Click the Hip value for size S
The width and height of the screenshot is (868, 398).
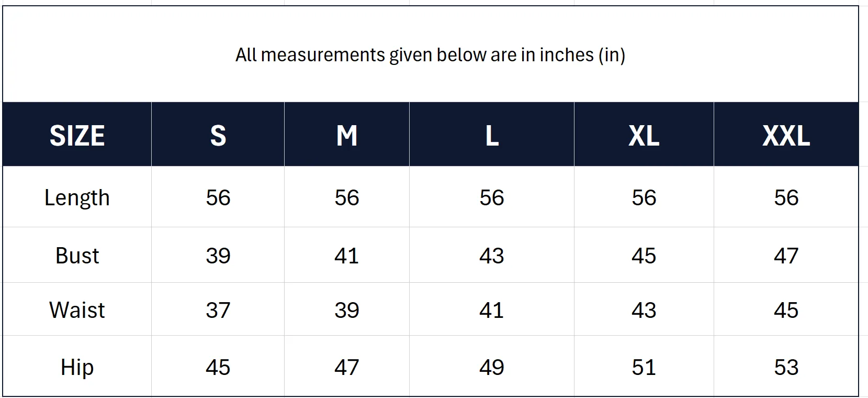[218, 368]
